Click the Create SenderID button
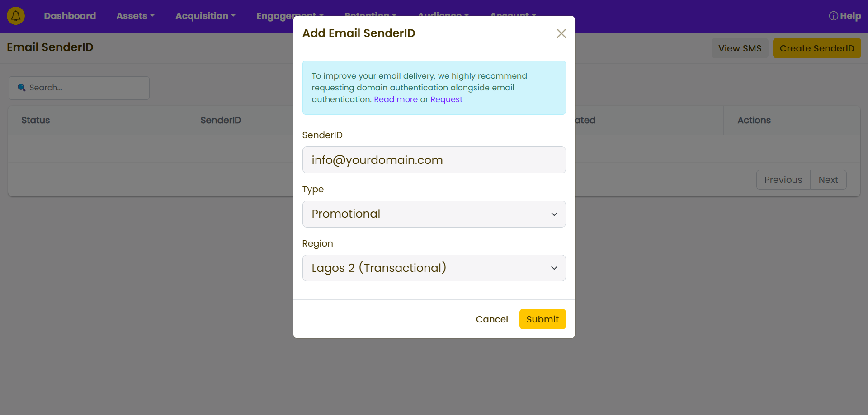The width and height of the screenshot is (868, 415). pyautogui.click(x=816, y=48)
